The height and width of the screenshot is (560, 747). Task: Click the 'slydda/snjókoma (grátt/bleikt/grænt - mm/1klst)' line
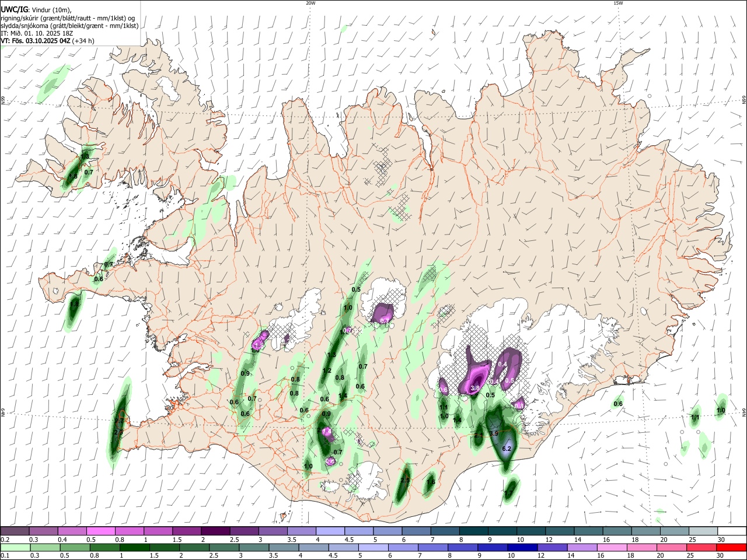pyautogui.click(x=69, y=26)
